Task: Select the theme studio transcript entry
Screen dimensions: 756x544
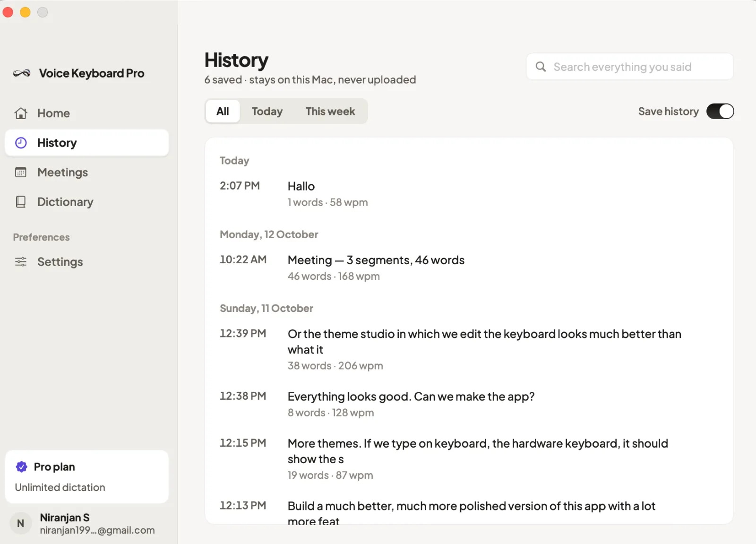Action: click(x=469, y=349)
